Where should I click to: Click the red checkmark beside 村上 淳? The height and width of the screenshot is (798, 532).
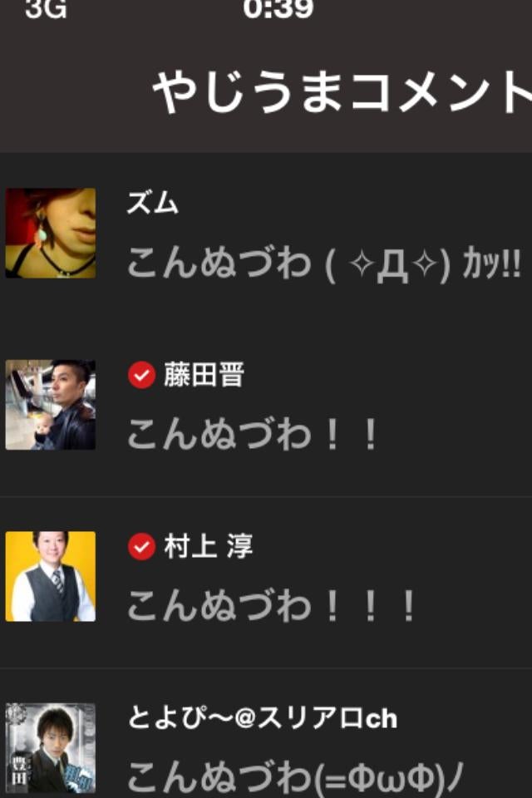[141, 547]
